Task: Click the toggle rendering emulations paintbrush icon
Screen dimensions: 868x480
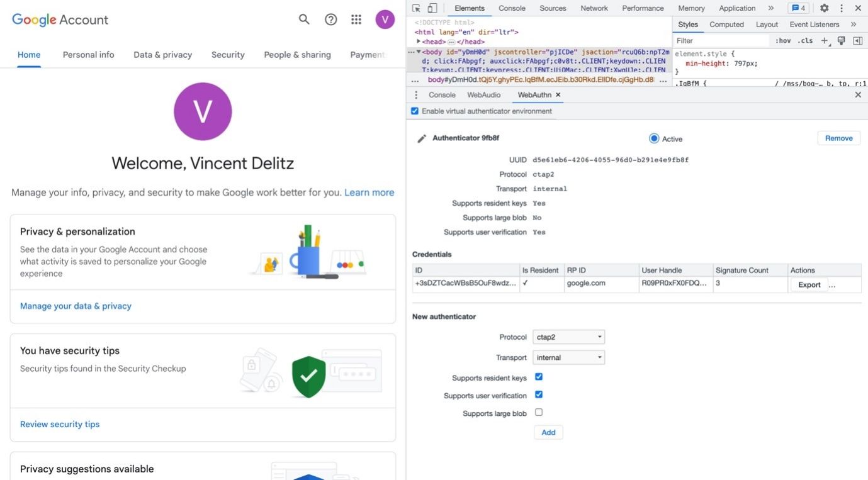Action: (x=841, y=41)
